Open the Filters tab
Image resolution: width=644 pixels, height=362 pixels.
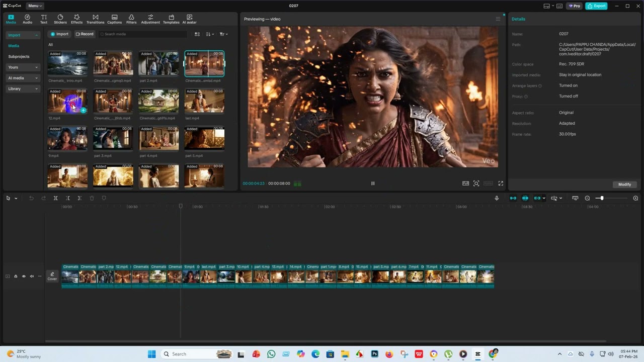[131, 19]
